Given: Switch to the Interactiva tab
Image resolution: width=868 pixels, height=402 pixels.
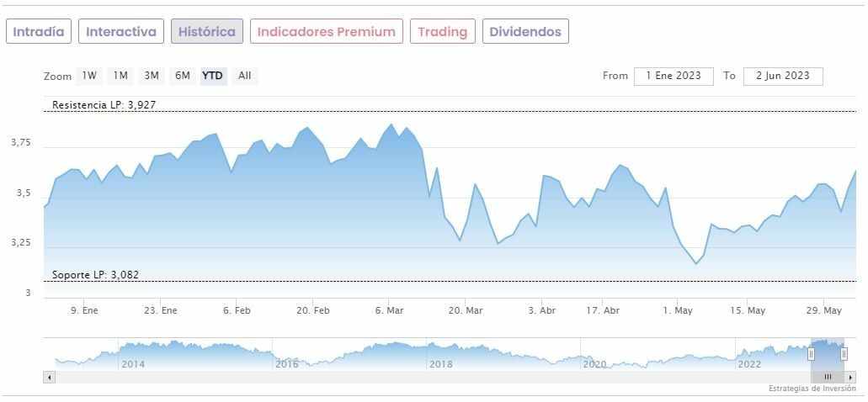Looking at the screenshot, I should pos(121,32).
